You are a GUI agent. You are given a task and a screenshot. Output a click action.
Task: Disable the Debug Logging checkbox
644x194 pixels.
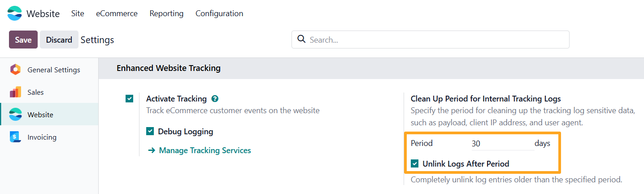[150, 132]
